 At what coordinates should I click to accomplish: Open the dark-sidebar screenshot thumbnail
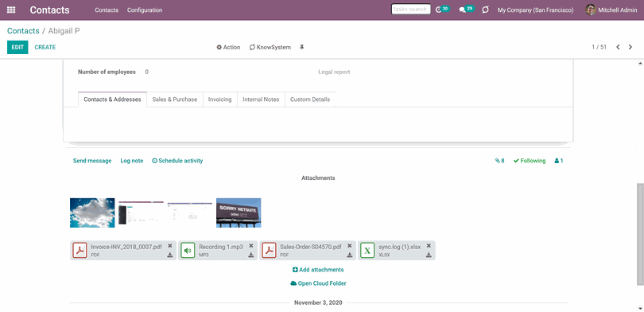click(142, 213)
